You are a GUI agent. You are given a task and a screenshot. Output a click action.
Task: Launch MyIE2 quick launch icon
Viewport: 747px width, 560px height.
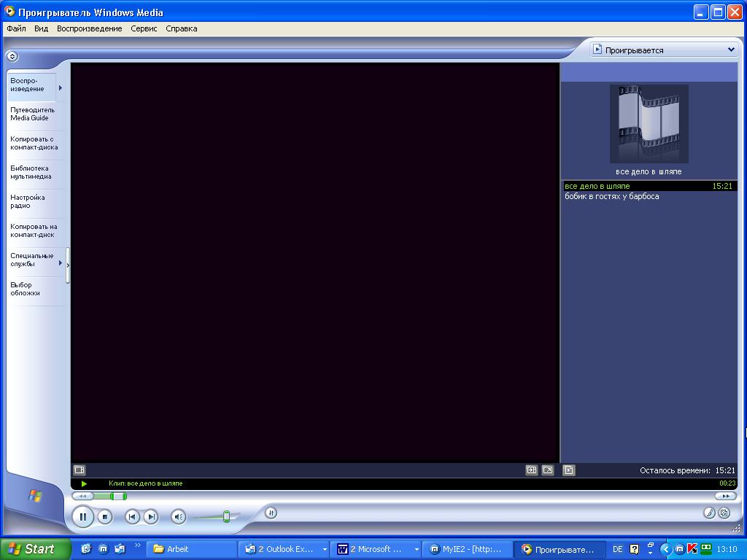104,549
